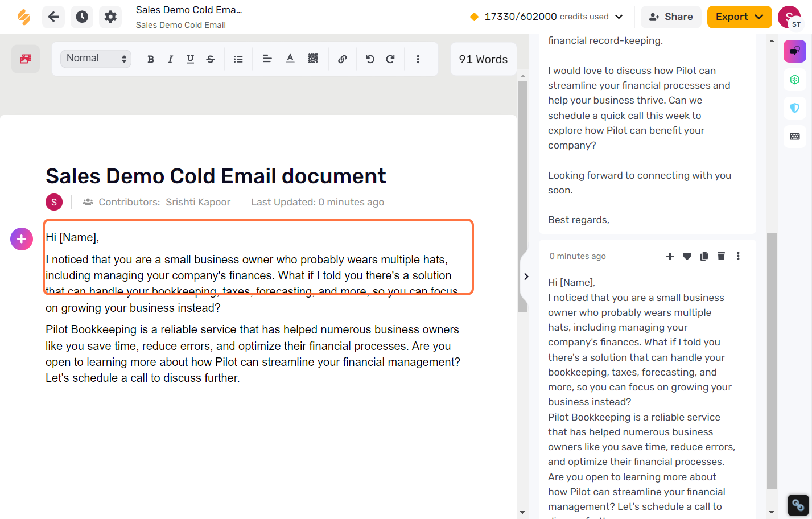812x519 pixels.
Task: Open document settings gear icon
Action: (110, 17)
